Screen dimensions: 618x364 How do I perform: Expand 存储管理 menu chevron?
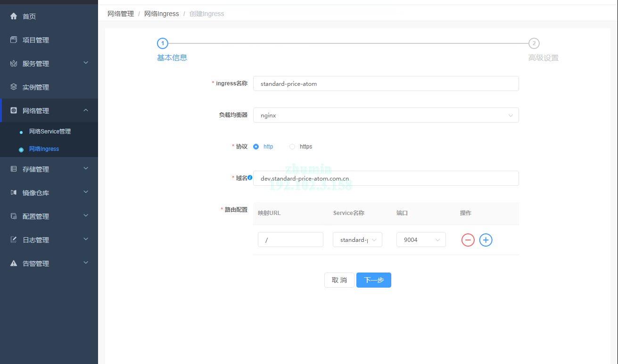pyautogui.click(x=86, y=168)
